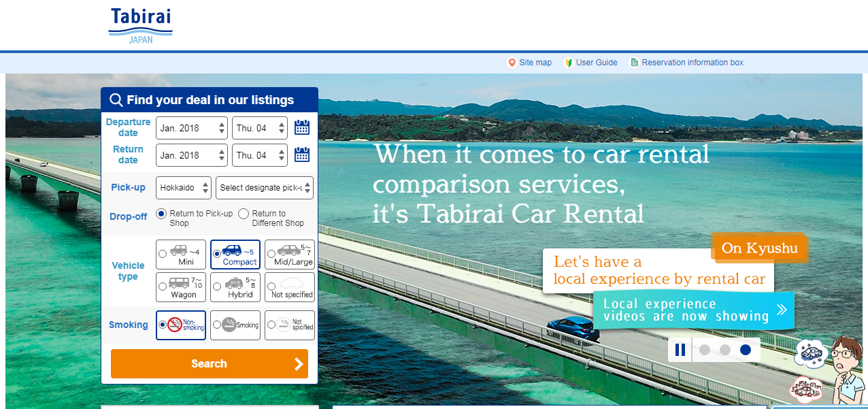The image size is (868, 409).
Task: Open the departure date calendar picker
Action: (x=301, y=127)
